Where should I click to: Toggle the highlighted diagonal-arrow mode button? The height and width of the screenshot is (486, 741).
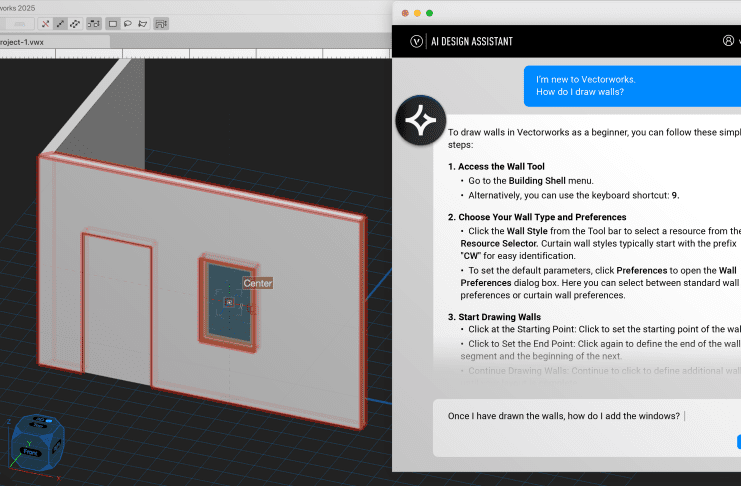(59, 22)
